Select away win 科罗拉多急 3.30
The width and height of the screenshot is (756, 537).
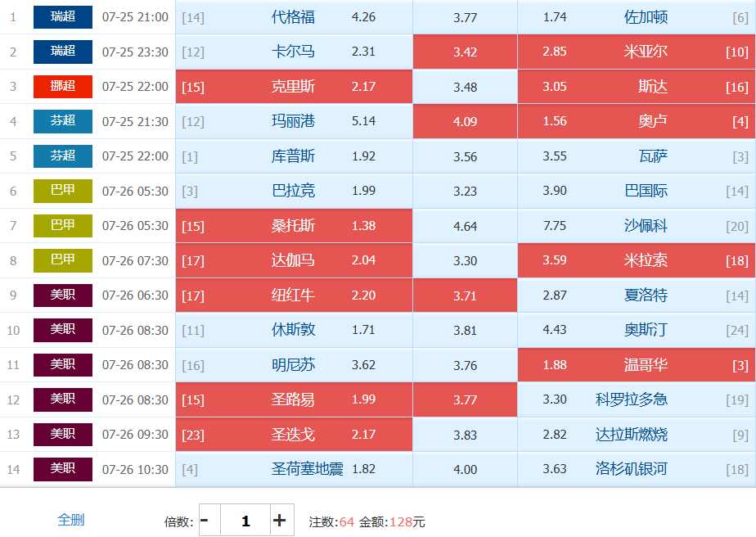(637, 399)
